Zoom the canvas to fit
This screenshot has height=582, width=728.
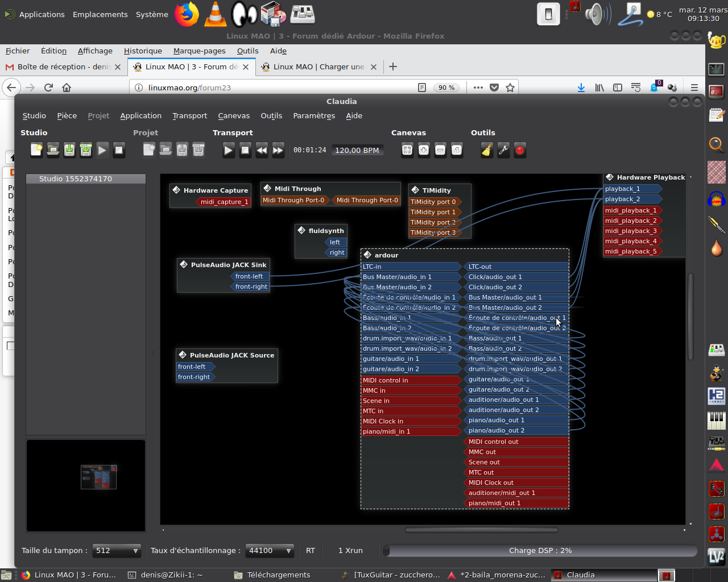click(x=407, y=150)
